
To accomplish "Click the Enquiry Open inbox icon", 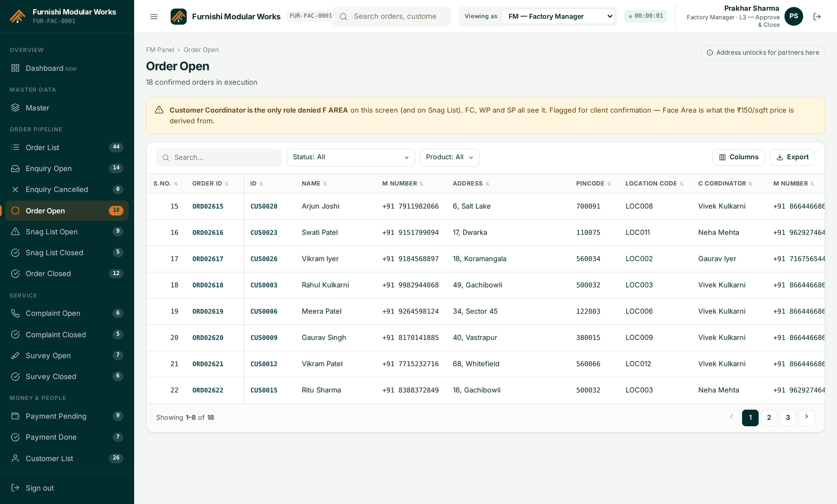I will tap(16, 168).
